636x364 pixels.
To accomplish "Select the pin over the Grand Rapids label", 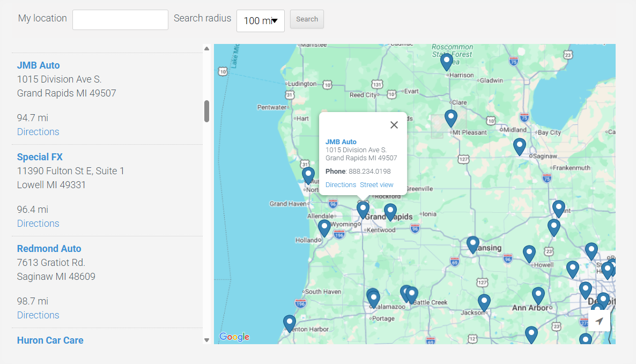I will pos(390,212).
